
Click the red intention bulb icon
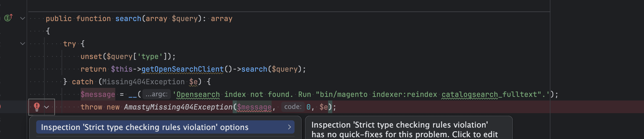[37, 107]
